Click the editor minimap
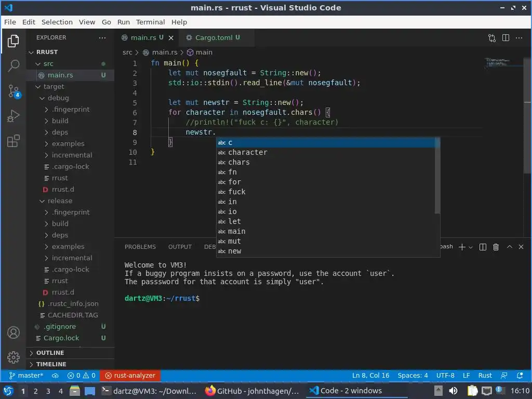The image size is (532, 399). click(x=504, y=63)
